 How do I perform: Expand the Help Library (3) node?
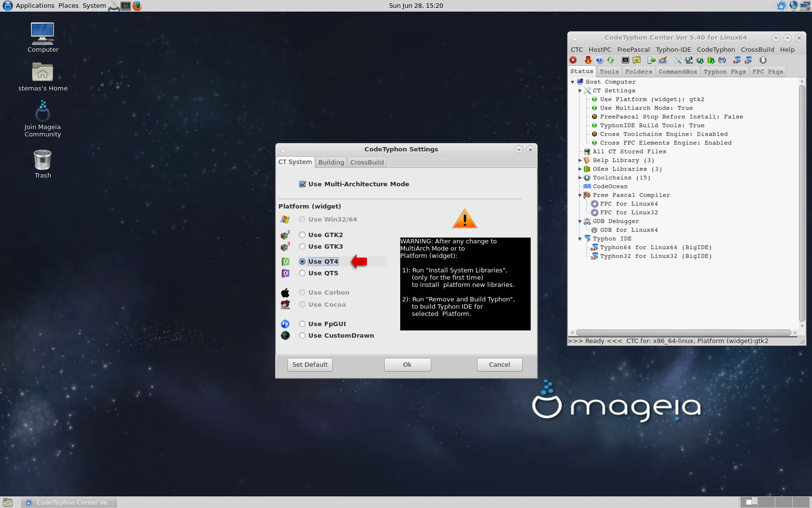pos(580,160)
